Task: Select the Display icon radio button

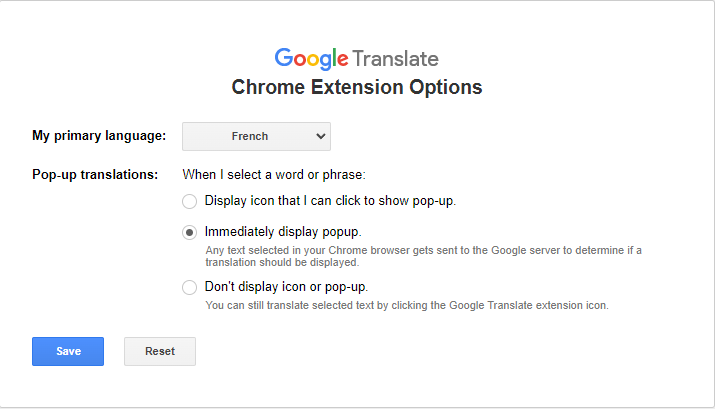Action: 190,201
